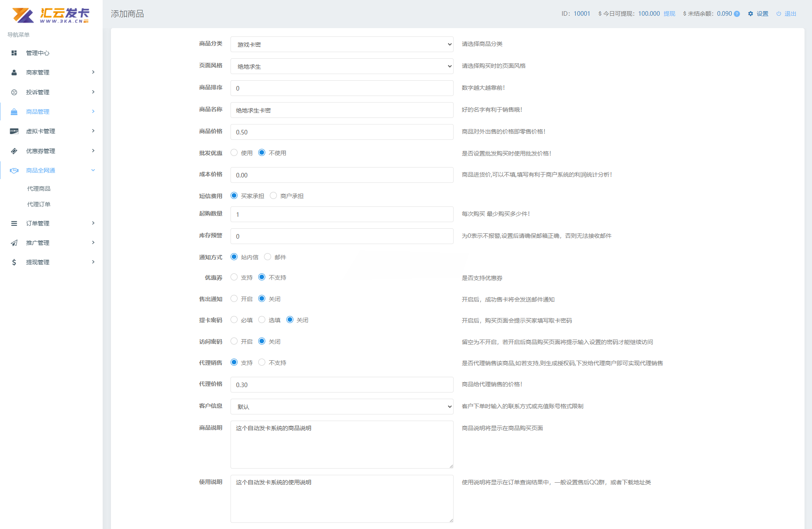The height and width of the screenshot is (529, 812).
Task: Set 短信费用 to 商户承担
Action: click(273, 196)
